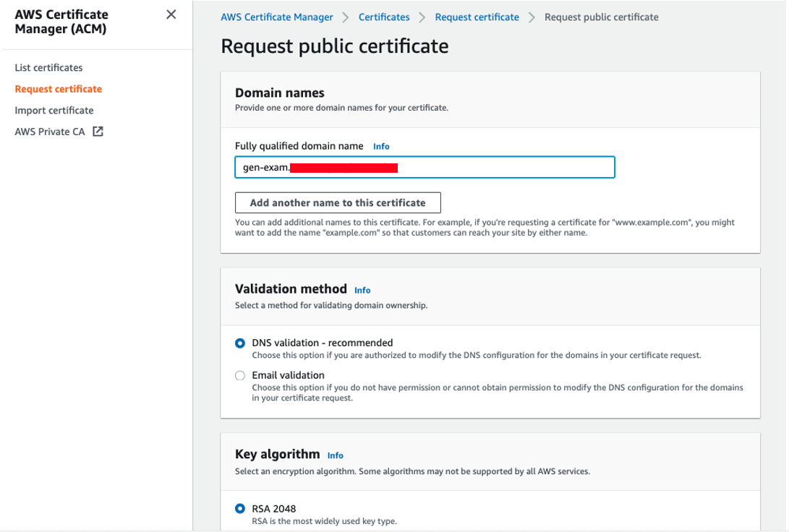Screen dimensions: 789x532
Task: Focus the fully qualified domain name field
Action: 425,167
